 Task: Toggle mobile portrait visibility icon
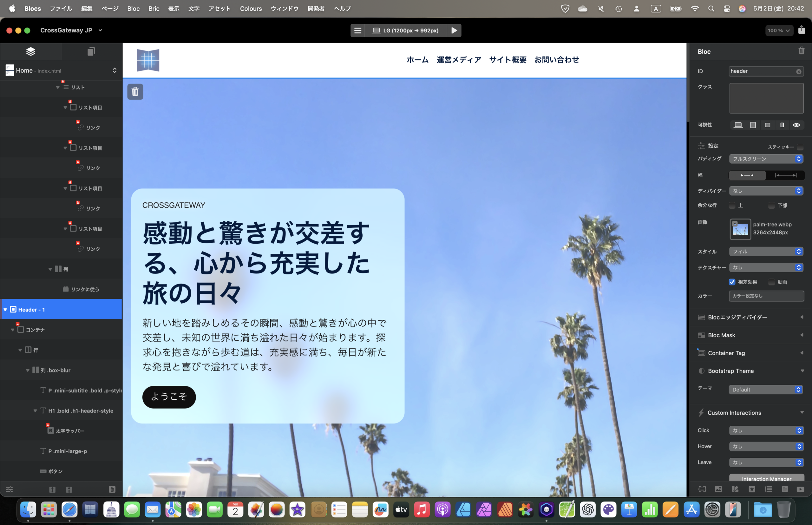[782, 125]
